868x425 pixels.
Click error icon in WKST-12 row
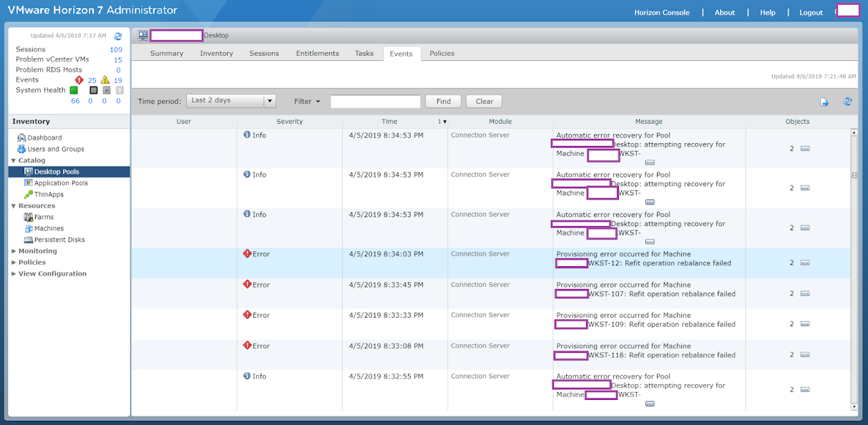click(x=247, y=253)
